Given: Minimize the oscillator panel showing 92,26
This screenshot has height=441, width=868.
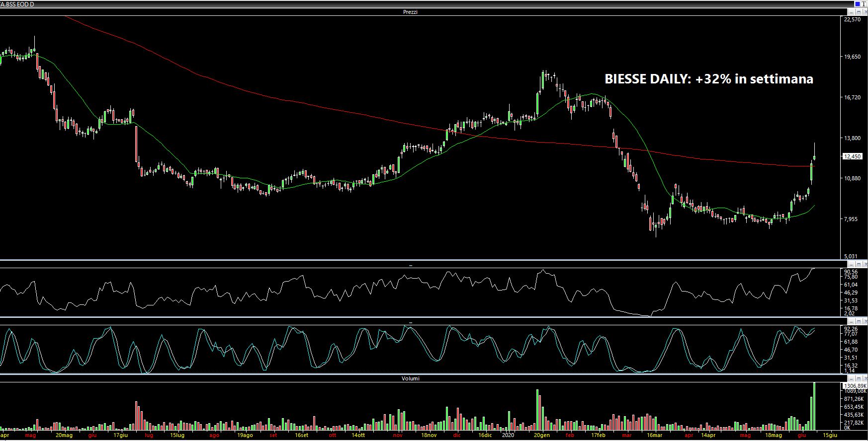Looking at the screenshot, I should (851, 321).
